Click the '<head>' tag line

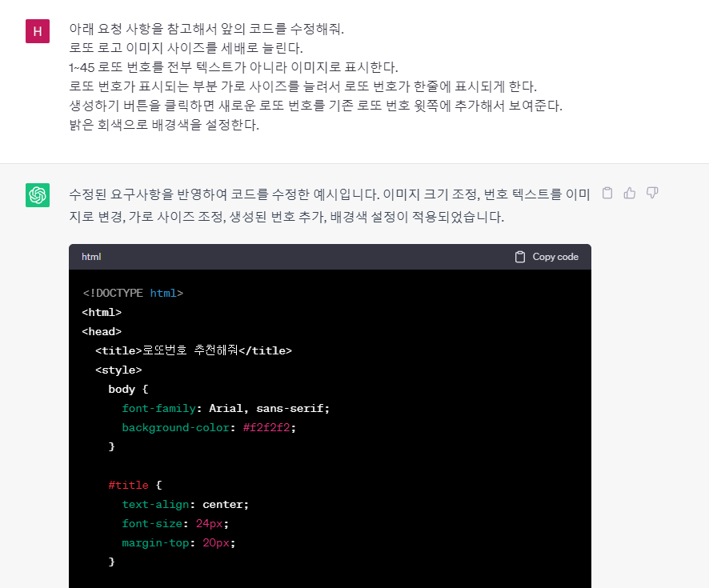coord(102,331)
